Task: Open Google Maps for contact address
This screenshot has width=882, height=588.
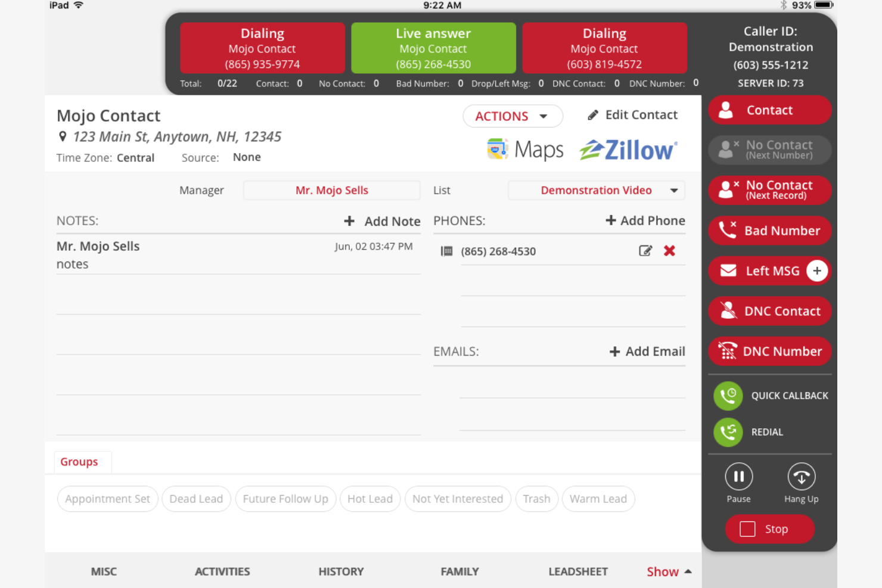Action: pyautogui.click(x=525, y=149)
